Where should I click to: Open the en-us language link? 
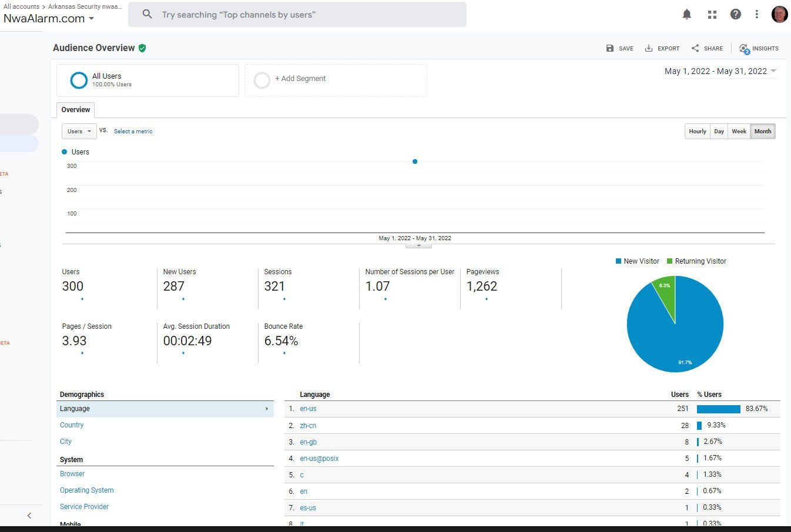tap(308, 409)
